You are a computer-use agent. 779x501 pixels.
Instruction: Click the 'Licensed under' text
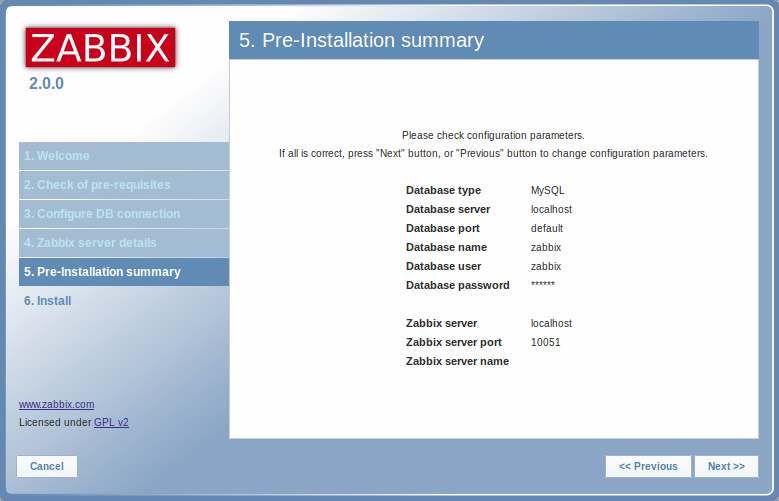tap(55, 422)
